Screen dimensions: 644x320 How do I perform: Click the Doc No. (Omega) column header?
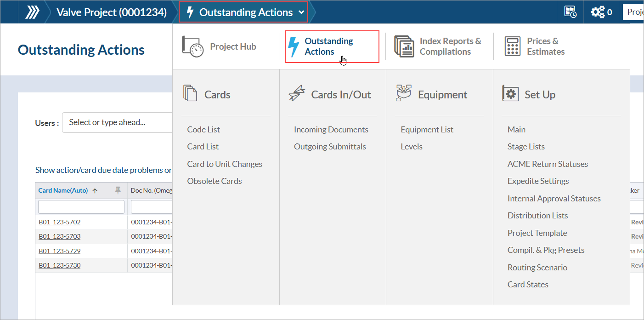point(152,190)
